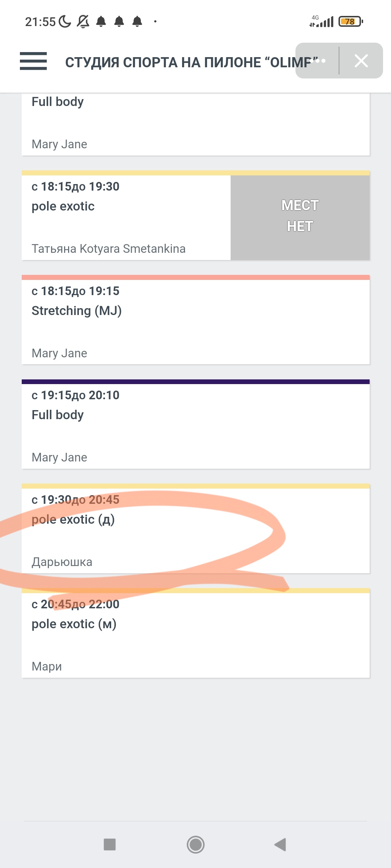Tap the moon do-not-disturb icon

(65, 22)
